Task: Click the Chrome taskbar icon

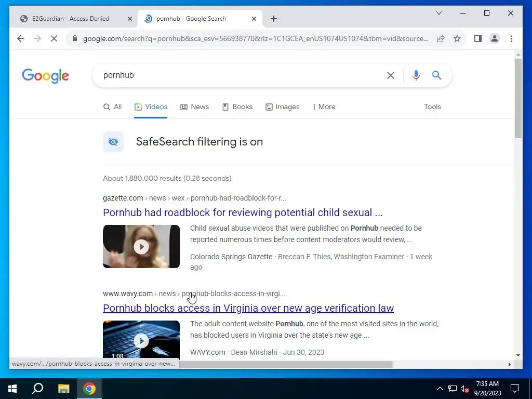Action: point(89,389)
